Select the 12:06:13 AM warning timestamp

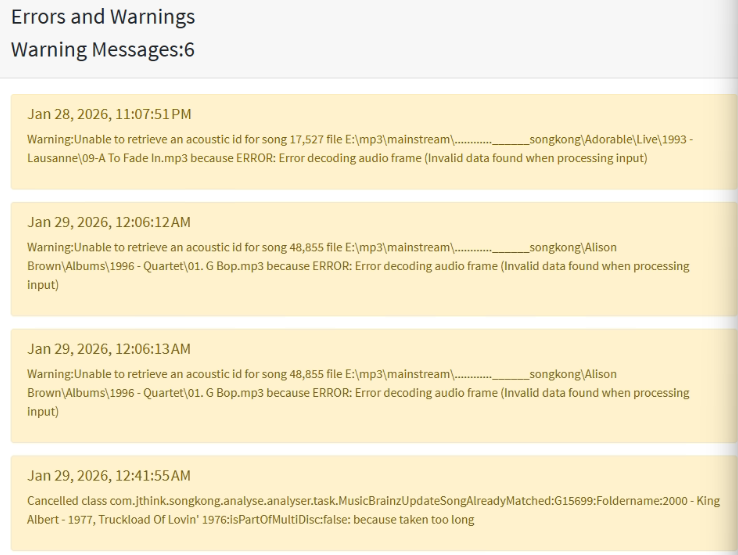pyautogui.click(x=109, y=349)
